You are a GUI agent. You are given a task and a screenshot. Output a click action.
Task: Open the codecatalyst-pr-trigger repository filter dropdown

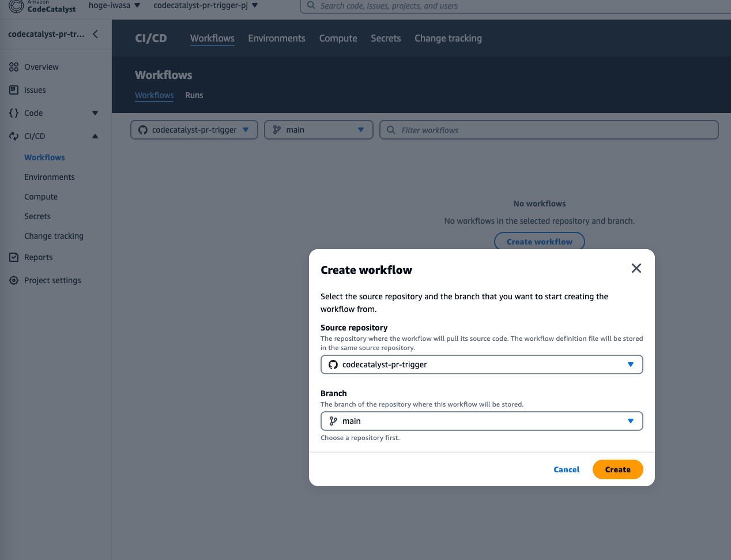(194, 130)
